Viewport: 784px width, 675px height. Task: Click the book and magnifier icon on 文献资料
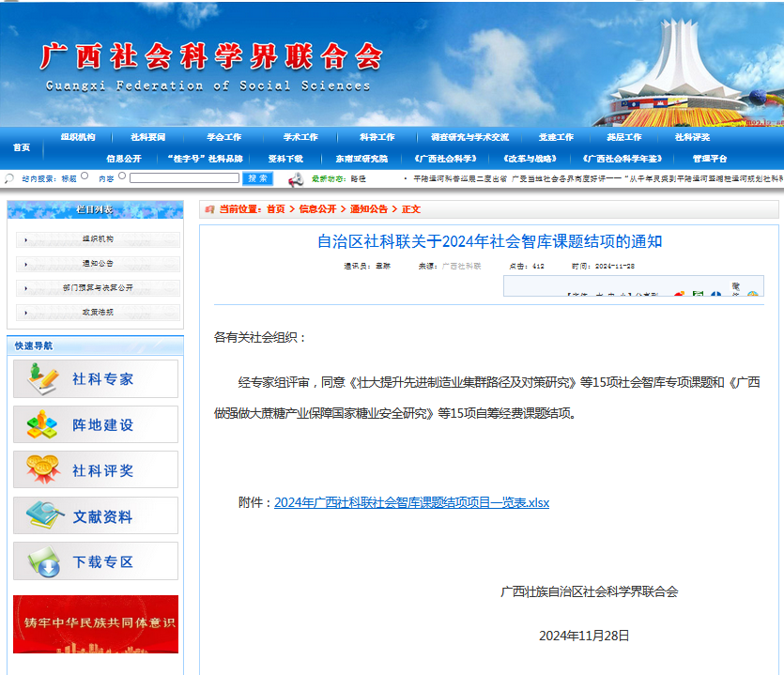tap(44, 515)
